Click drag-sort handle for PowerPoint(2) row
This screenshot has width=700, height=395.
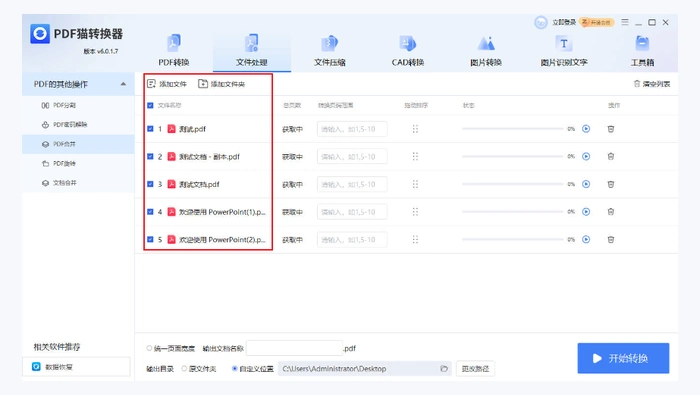415,240
